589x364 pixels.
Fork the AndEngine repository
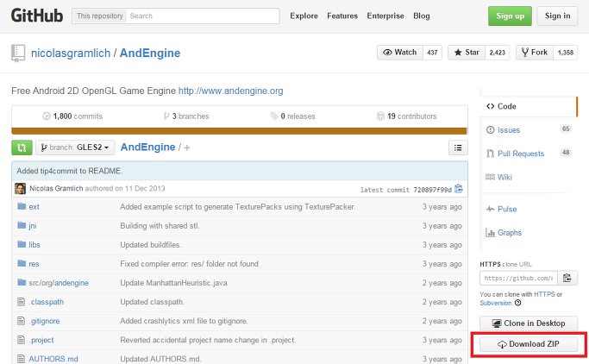(535, 53)
